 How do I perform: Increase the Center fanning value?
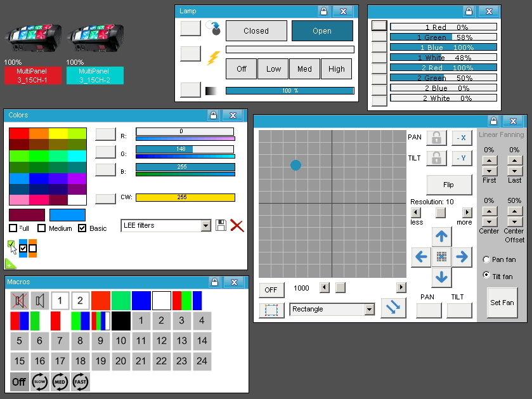(x=490, y=211)
